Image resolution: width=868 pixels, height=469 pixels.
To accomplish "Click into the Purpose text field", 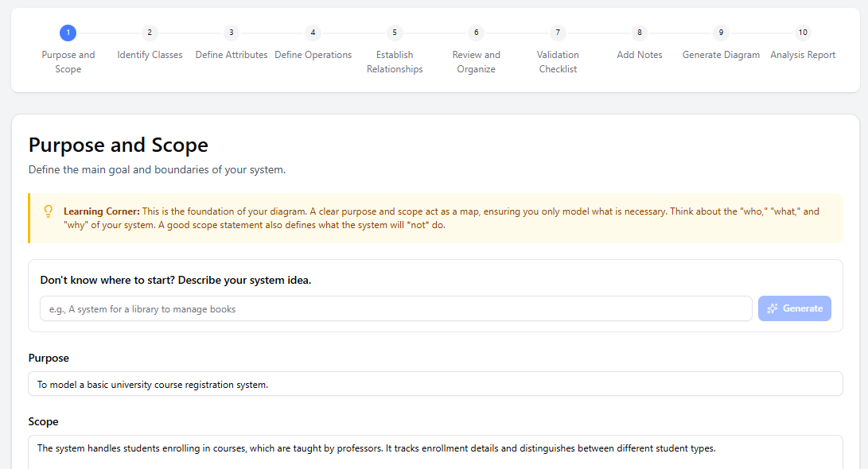I will pyautogui.click(x=434, y=384).
